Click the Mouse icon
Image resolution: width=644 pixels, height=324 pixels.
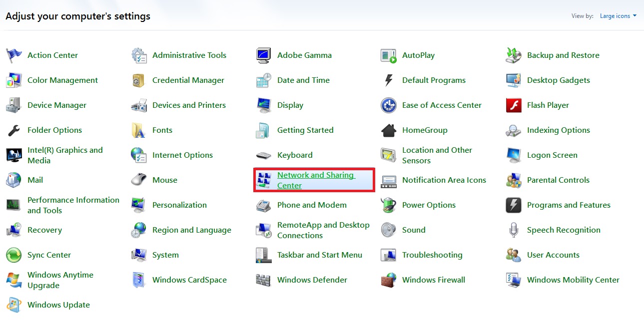[139, 180]
